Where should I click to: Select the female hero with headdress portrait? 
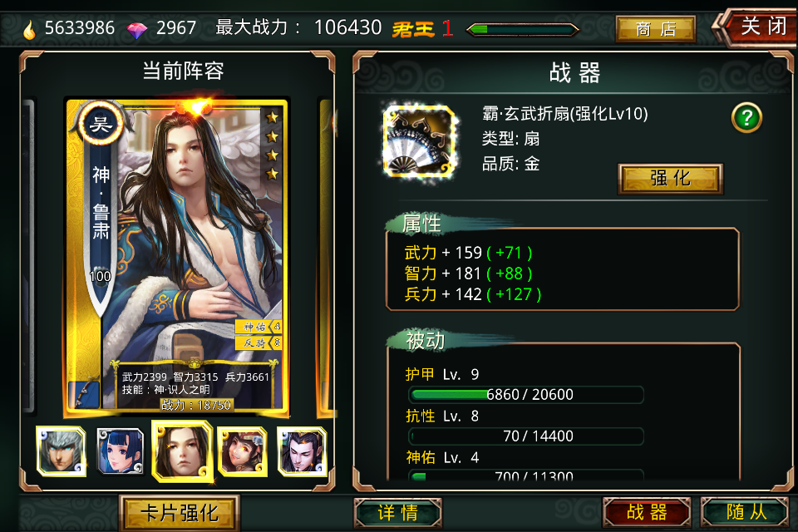(x=242, y=451)
